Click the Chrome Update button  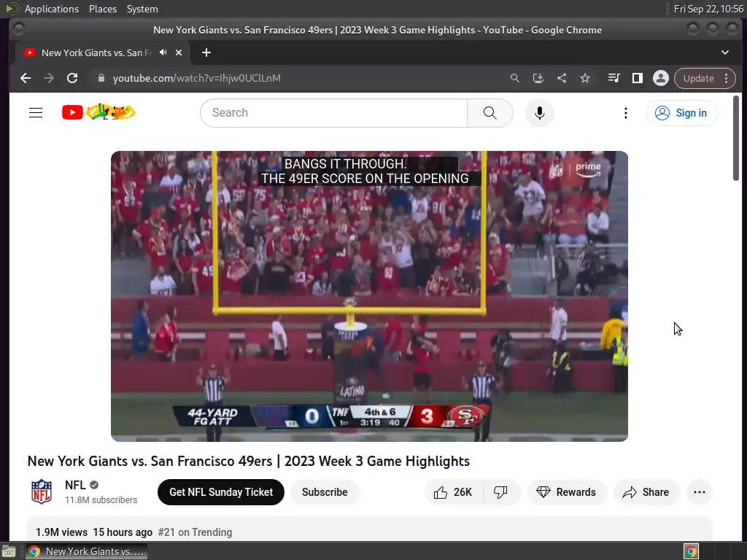(698, 78)
